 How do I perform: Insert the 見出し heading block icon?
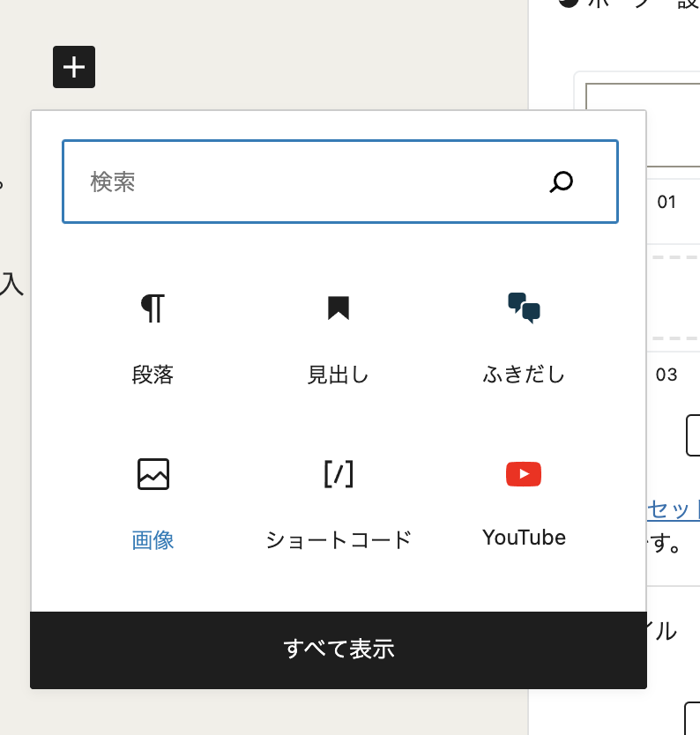(x=339, y=308)
